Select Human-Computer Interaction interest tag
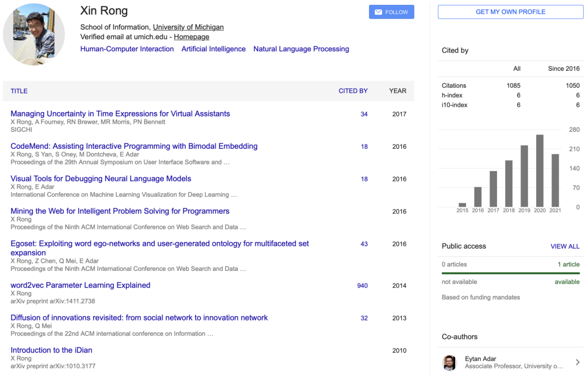This screenshot has width=588, height=376. [x=127, y=49]
